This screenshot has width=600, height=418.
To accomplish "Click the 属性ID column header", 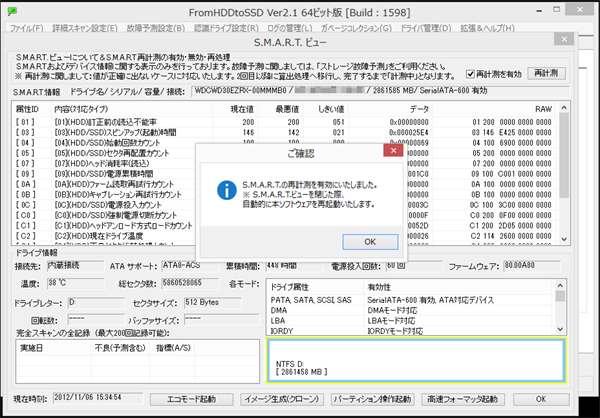I will 31,109.
